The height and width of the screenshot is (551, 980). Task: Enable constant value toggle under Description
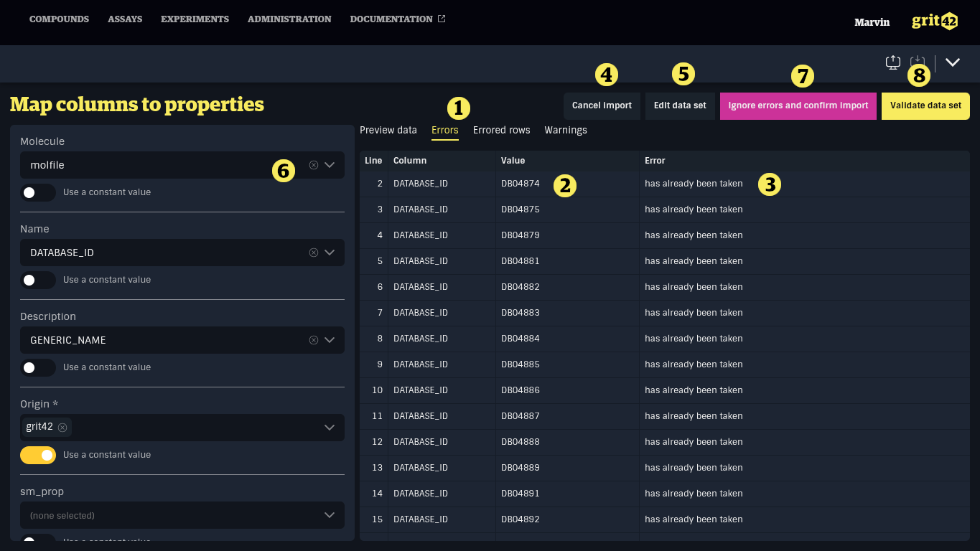tap(38, 367)
